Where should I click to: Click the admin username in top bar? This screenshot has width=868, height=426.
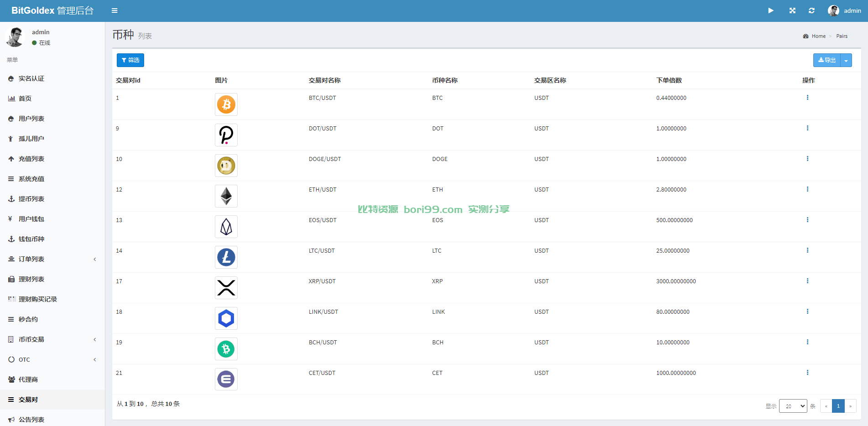pyautogui.click(x=852, y=10)
